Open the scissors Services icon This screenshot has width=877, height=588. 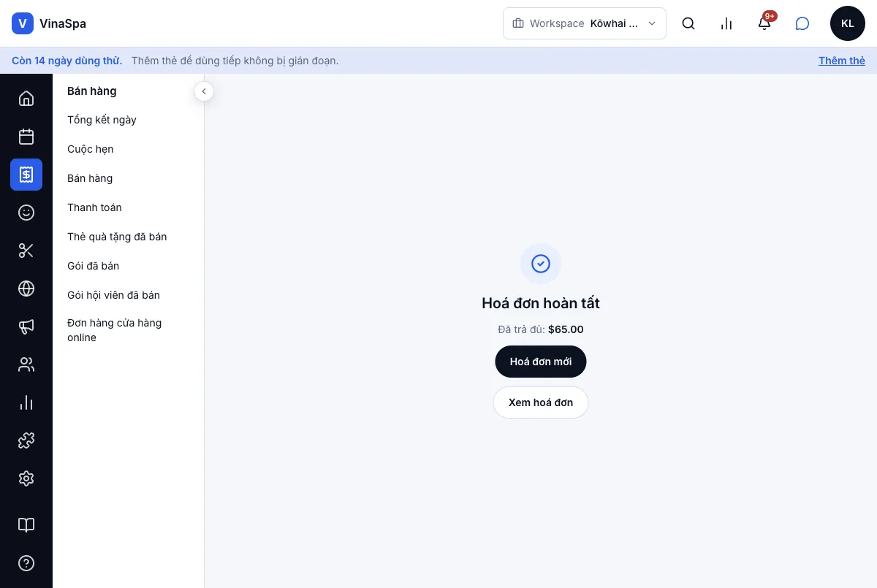(x=26, y=251)
